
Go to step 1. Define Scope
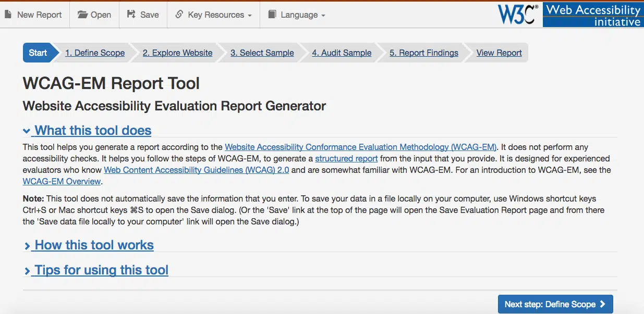pos(95,53)
